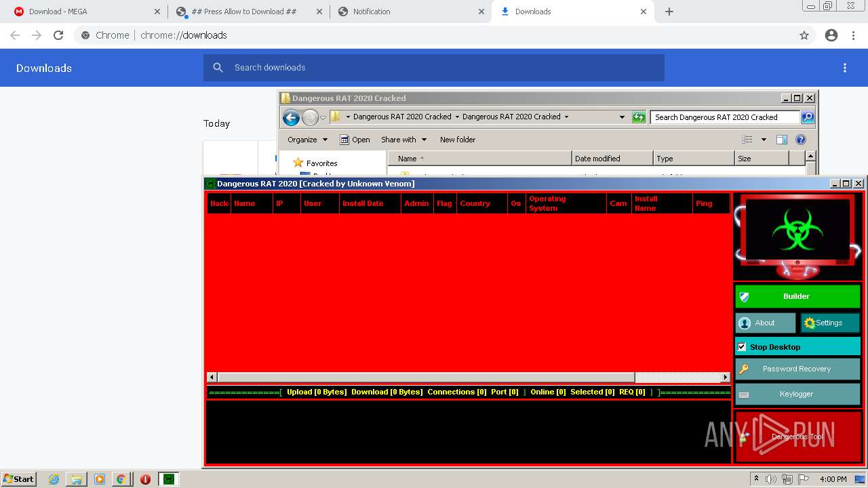Open Windows Media Player taskbar icon
868x488 pixels.
99,479
